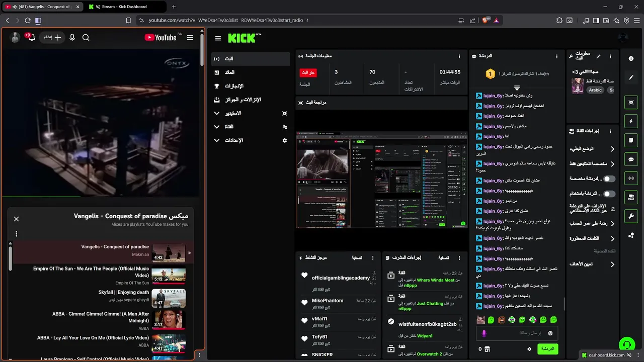Select Stream (البث) sidebar item
The width and height of the screenshot is (644, 362).
pyautogui.click(x=251, y=59)
